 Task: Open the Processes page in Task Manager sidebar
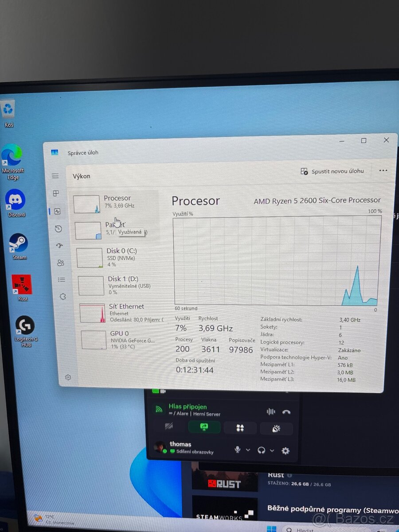point(56,194)
